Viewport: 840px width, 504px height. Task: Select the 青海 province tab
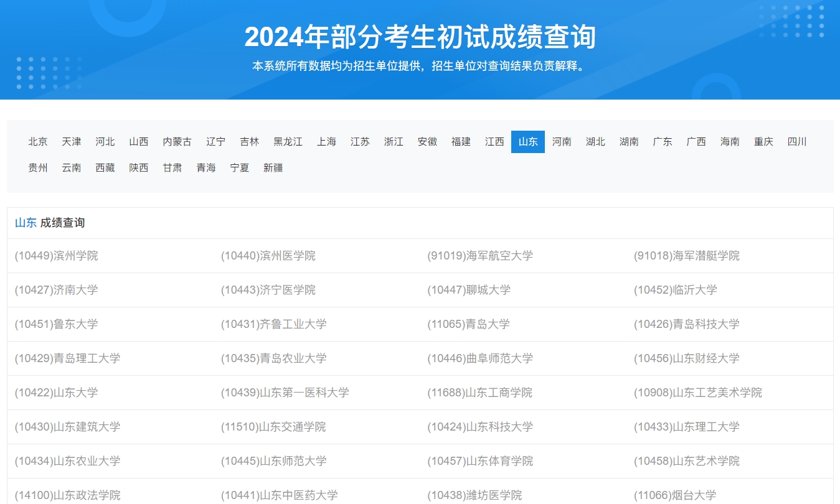click(x=206, y=168)
